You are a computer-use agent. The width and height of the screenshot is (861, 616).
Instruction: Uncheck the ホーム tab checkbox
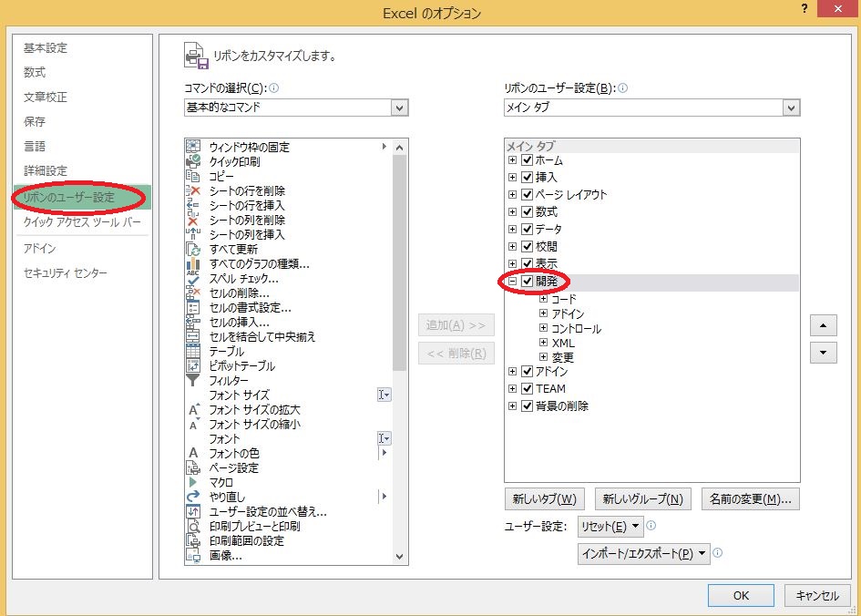528,159
